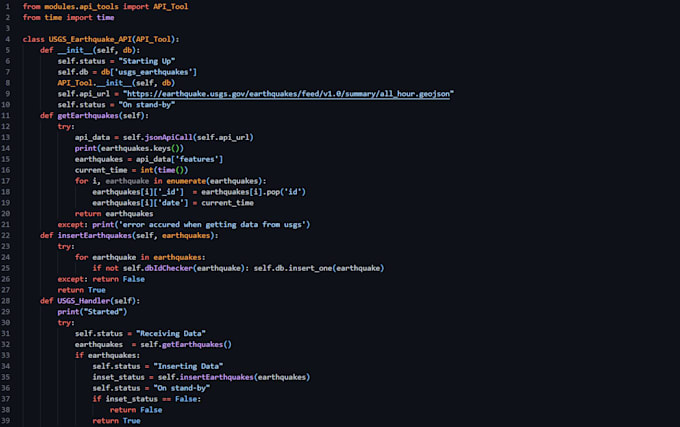This screenshot has width=680, height=427.
Task: Select line number 22 in the gutter
Action: (x=5, y=235)
